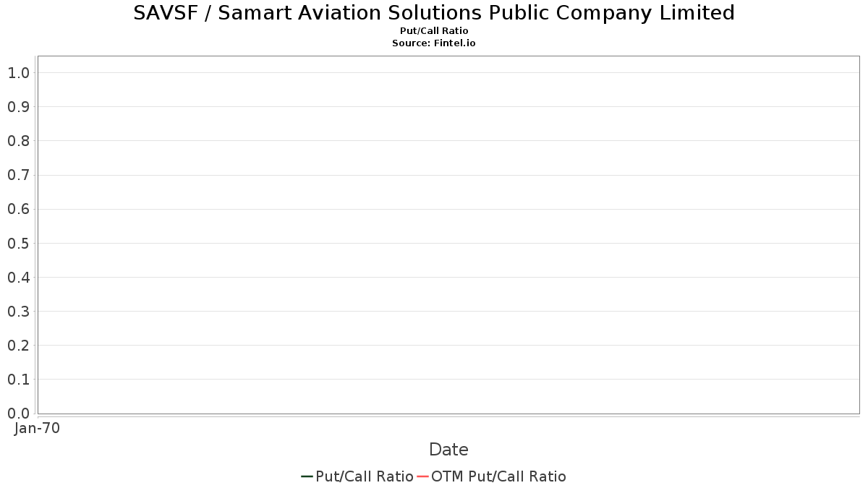Select the 0.8 y-axis tick label
This screenshot has width=868, height=488.
18,141
